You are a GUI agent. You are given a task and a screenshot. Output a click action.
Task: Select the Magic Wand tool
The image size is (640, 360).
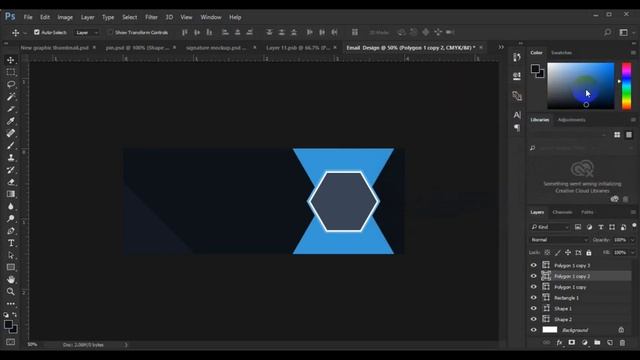click(x=11, y=97)
